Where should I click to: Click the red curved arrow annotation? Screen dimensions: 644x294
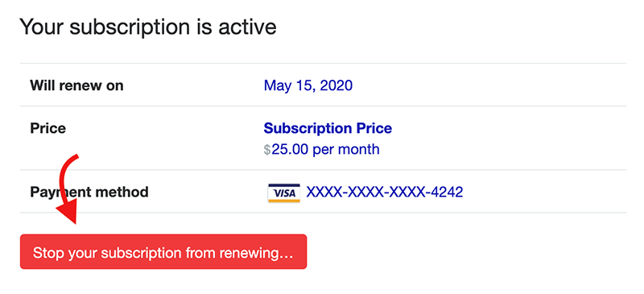[68, 189]
